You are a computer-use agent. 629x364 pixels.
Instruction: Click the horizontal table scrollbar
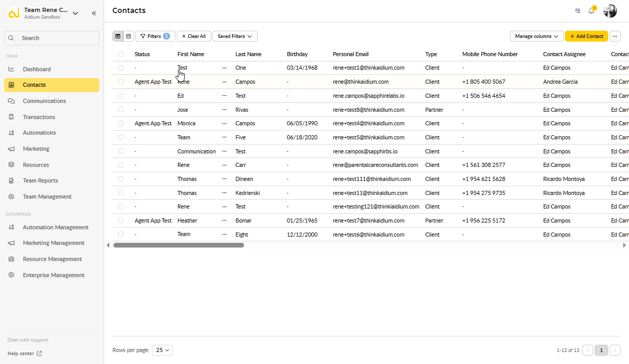coord(178,245)
